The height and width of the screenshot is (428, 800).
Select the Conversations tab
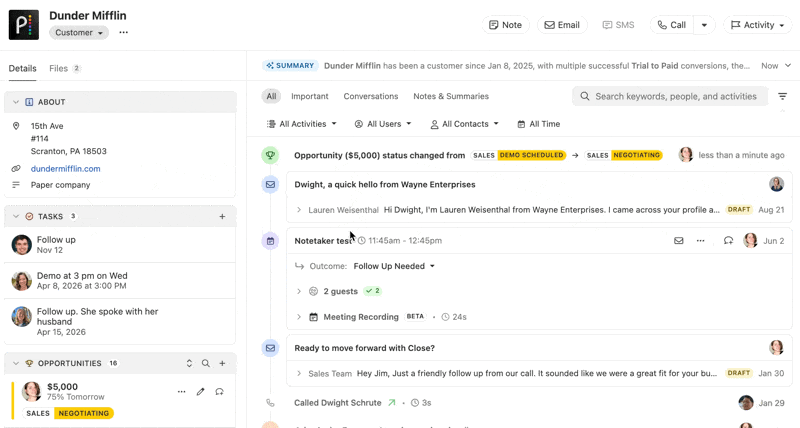(x=371, y=96)
